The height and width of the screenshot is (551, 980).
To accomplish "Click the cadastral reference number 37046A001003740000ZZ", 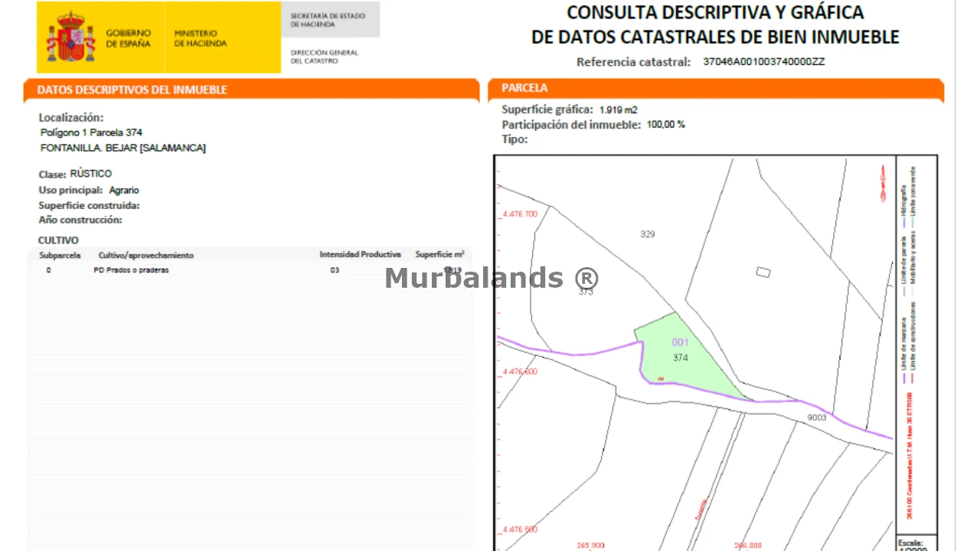I will [x=763, y=62].
